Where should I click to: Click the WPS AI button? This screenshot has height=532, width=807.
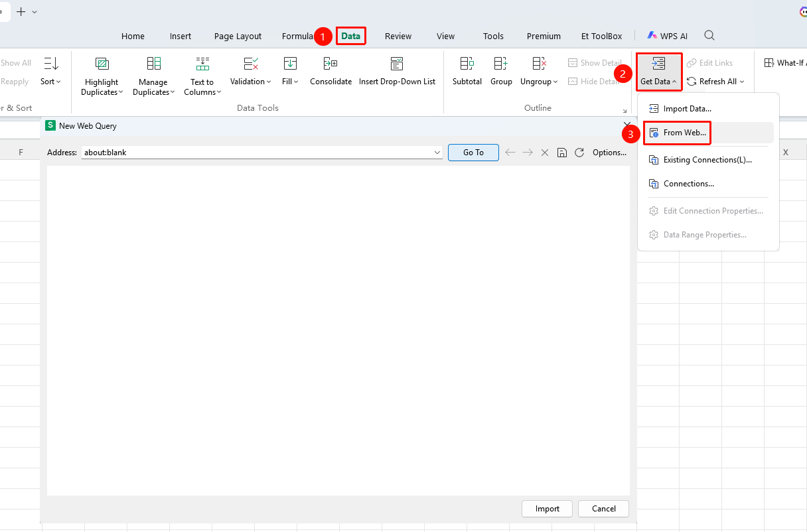point(668,36)
